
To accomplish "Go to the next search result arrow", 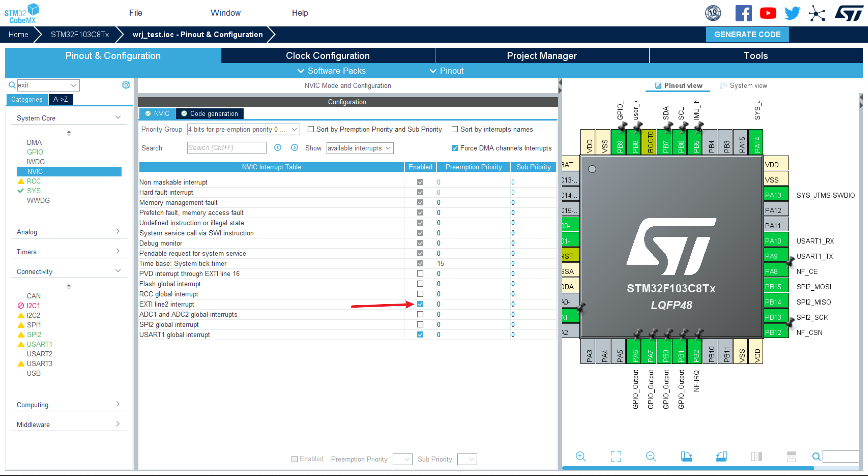I will (294, 147).
